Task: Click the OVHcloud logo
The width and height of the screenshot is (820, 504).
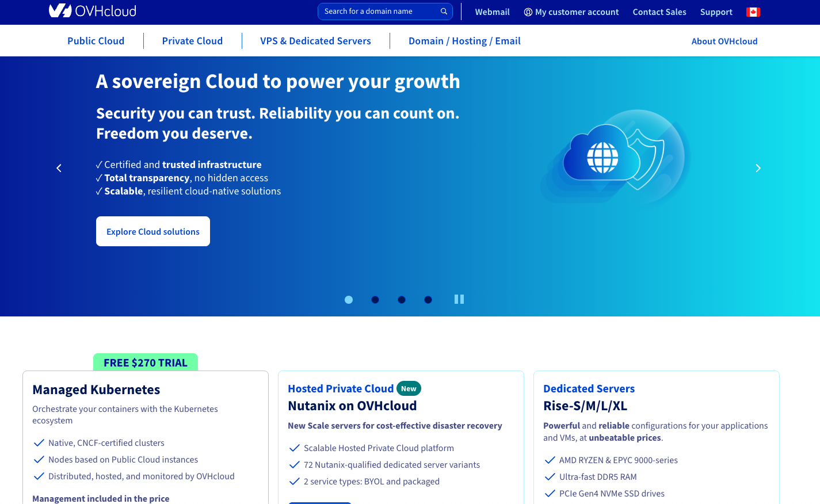Action: 93,11
